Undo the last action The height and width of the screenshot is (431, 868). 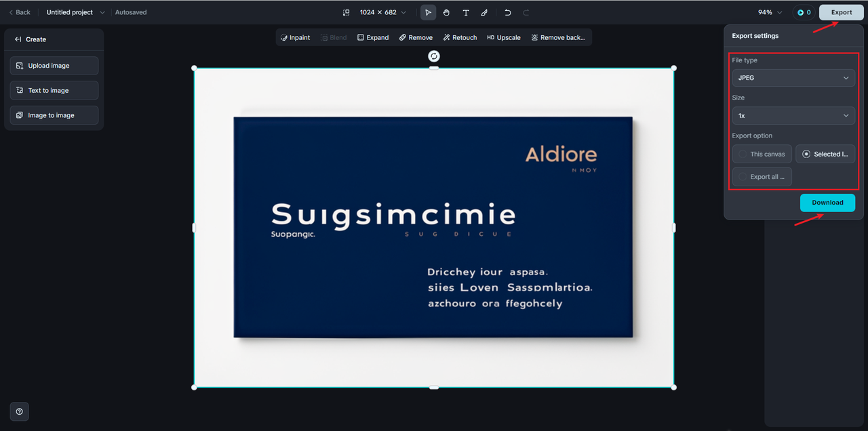[508, 12]
